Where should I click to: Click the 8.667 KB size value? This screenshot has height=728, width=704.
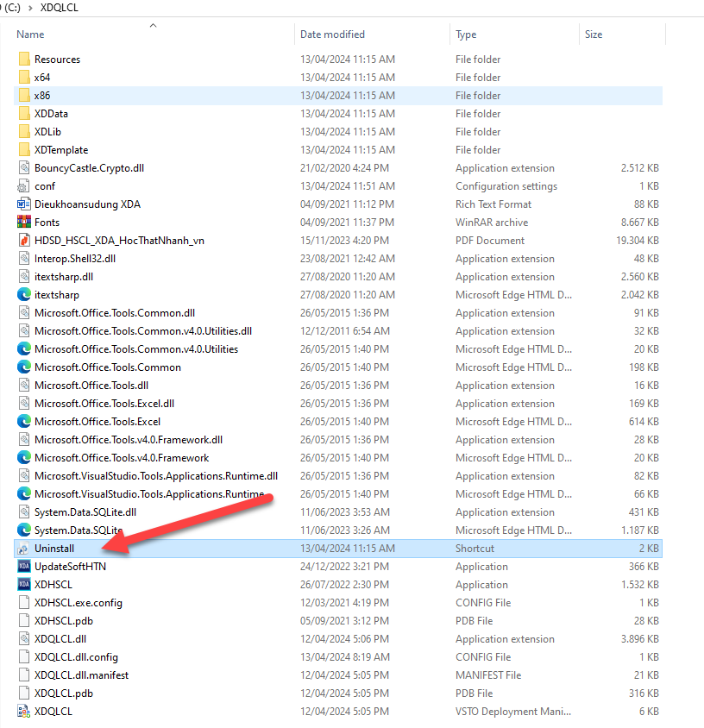point(640,223)
